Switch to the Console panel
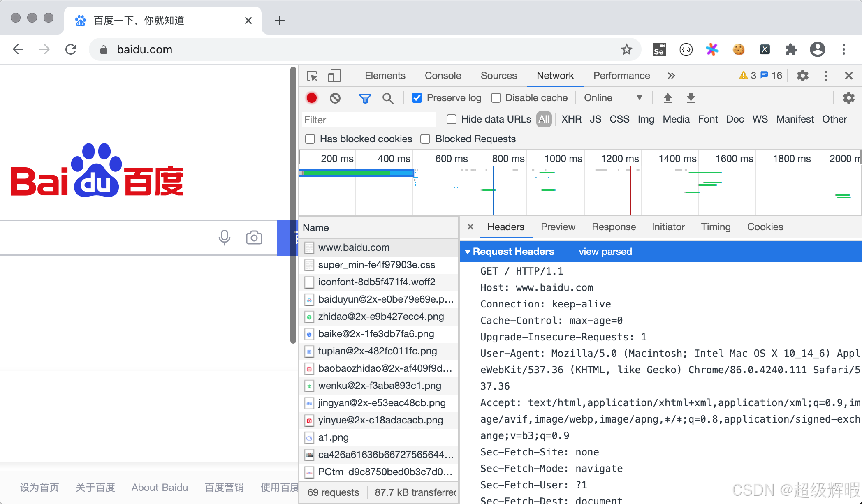This screenshot has height=504, width=862. pyautogui.click(x=443, y=76)
